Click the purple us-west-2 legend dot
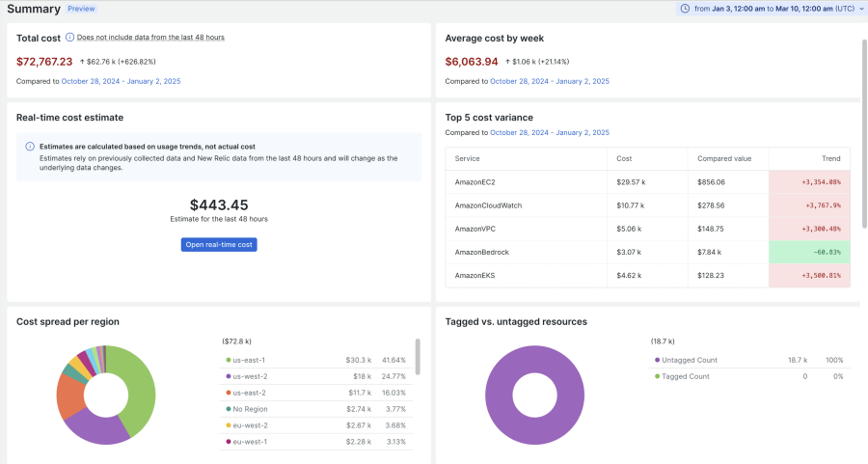This screenshot has width=868, height=464. pos(228,376)
